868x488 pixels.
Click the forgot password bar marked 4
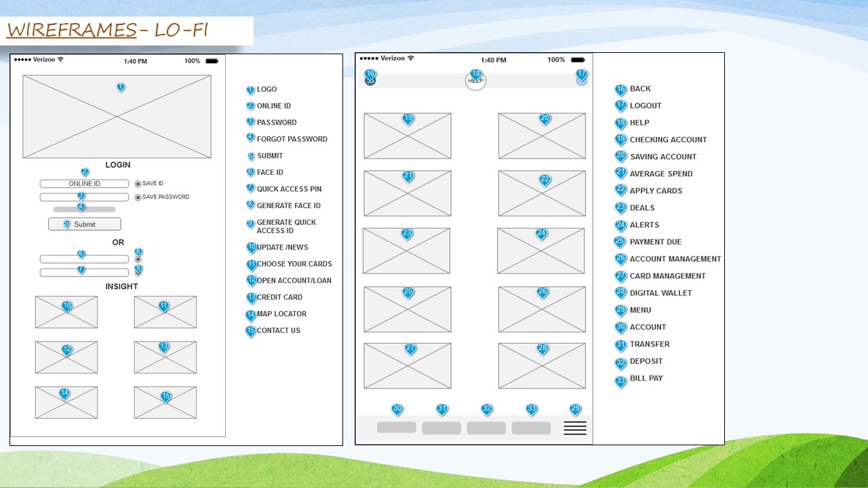(84, 210)
